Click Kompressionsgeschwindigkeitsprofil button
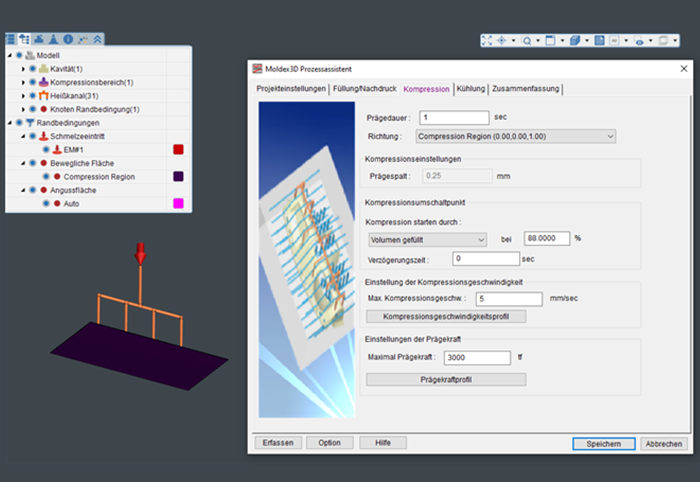 tap(446, 316)
